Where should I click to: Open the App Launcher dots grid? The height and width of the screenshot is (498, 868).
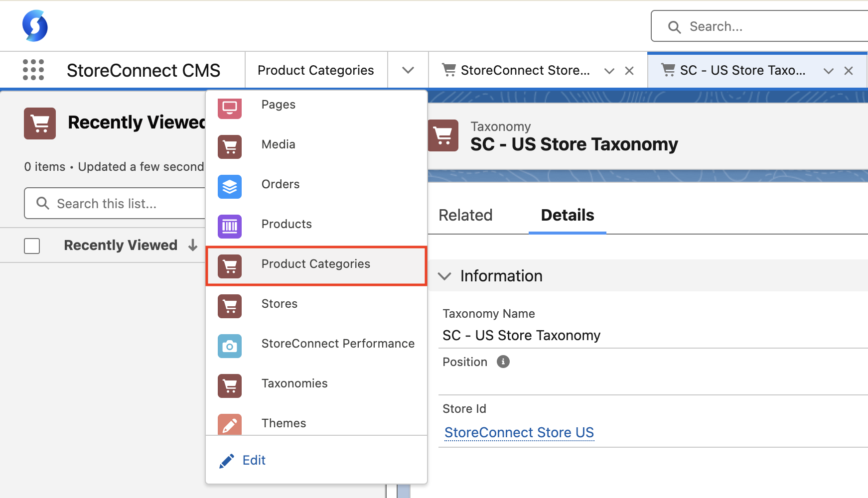(33, 70)
